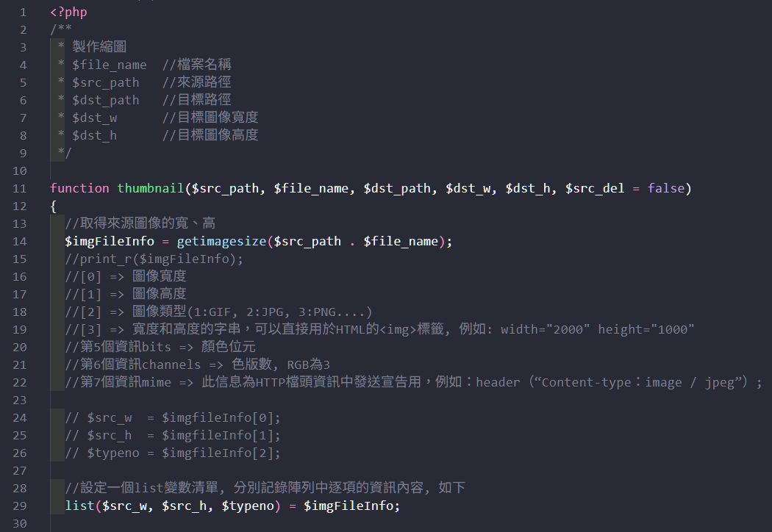Click the false default value
Screen dimensions: 772x532
click(x=666, y=188)
